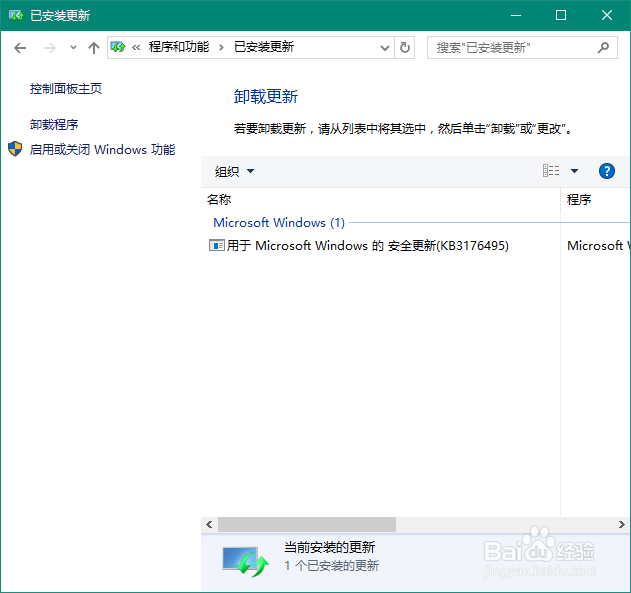Close the 已安装更新 window
Viewport: 631px width, 593px height.
tap(606, 15)
